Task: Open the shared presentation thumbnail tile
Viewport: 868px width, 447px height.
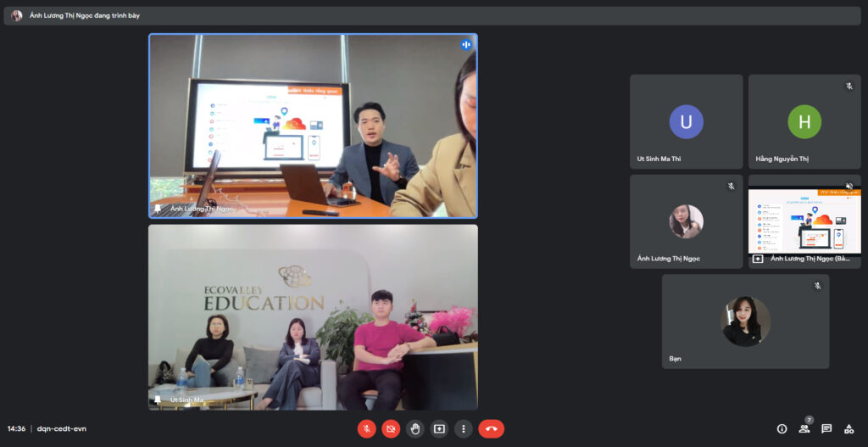Action: (x=804, y=221)
